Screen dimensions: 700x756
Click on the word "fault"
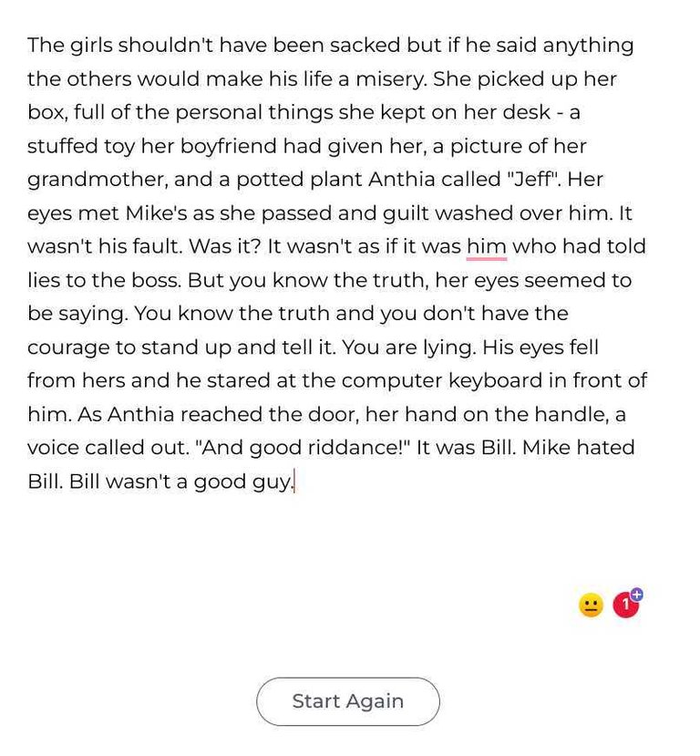point(157,246)
